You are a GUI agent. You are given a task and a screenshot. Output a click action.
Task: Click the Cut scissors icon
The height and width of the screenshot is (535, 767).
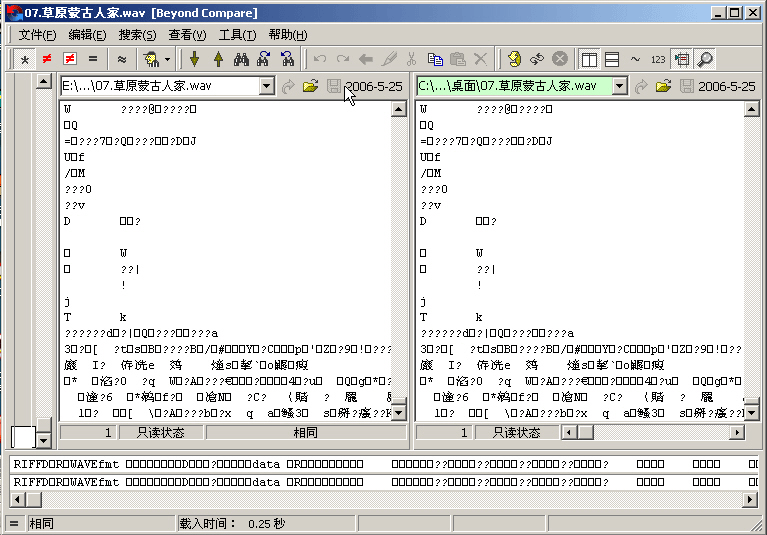412,59
